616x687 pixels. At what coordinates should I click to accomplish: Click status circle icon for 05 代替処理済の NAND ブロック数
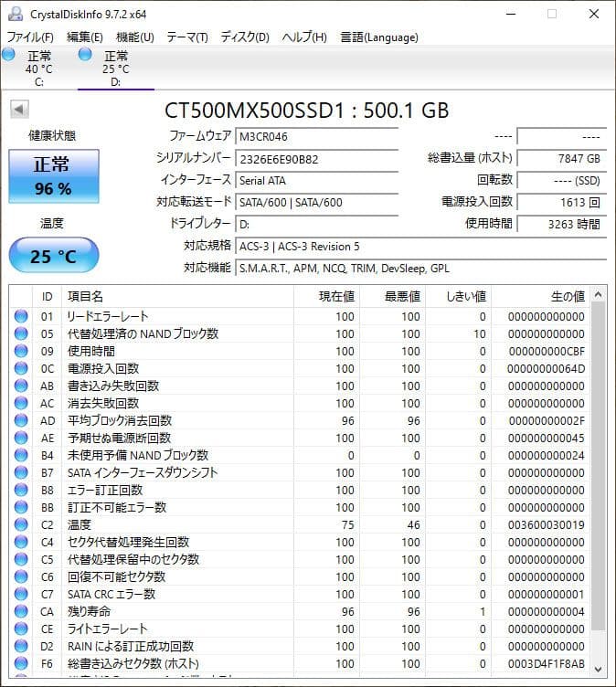(x=21, y=333)
